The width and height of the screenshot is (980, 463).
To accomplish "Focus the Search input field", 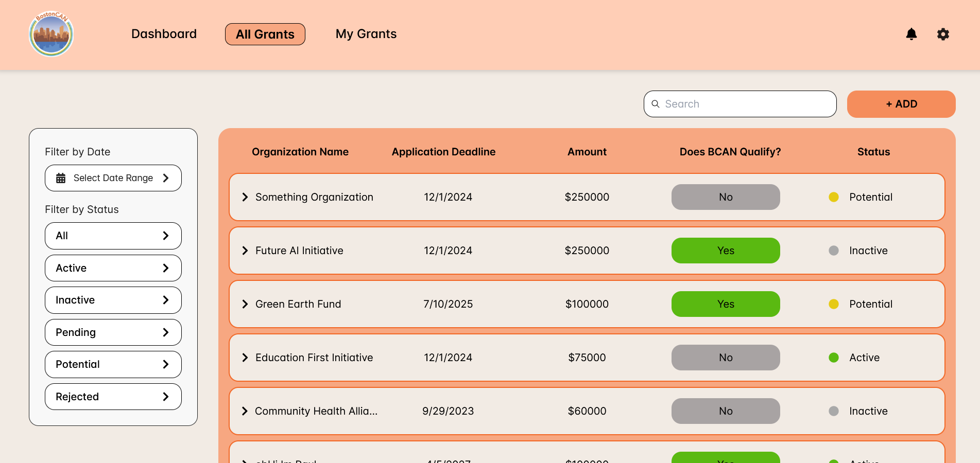I will [747, 104].
